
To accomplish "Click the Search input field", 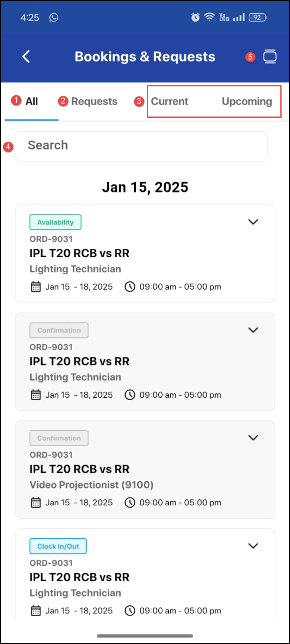I will click(141, 145).
